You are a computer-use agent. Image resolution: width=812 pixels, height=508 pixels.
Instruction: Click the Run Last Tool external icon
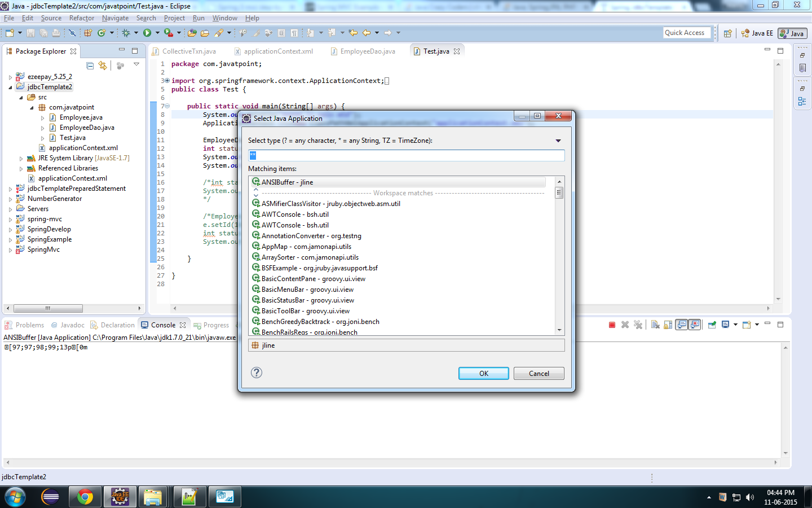tap(168, 33)
